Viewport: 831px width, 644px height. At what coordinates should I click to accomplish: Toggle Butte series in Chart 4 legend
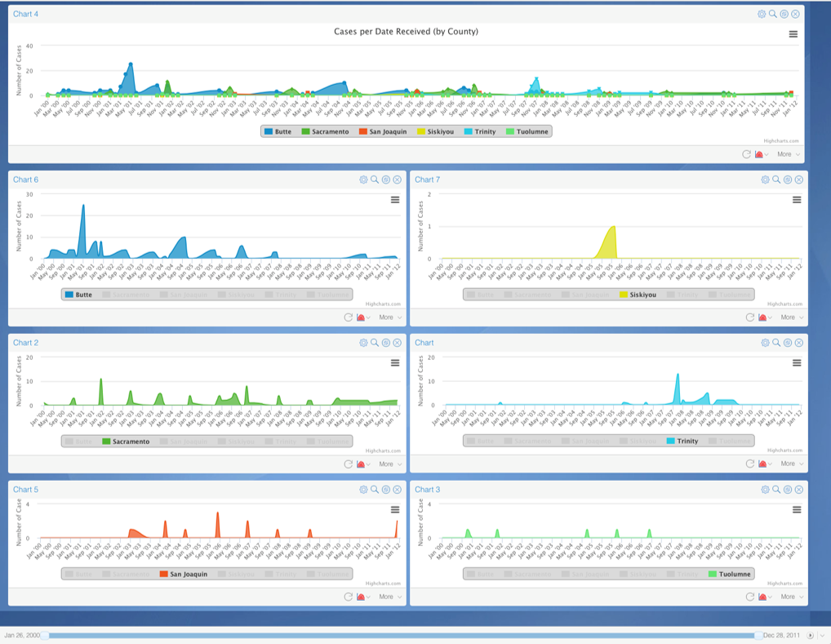tap(278, 131)
